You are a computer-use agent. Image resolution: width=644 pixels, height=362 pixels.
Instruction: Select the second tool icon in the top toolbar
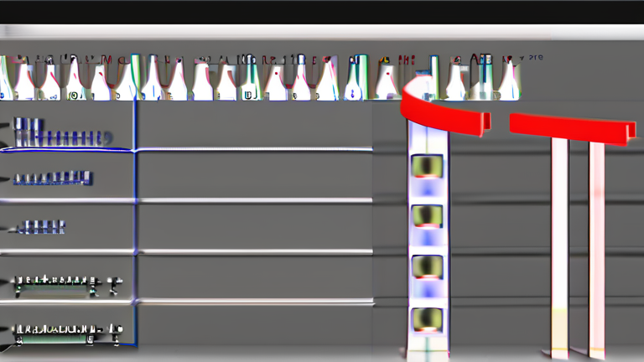24,80
